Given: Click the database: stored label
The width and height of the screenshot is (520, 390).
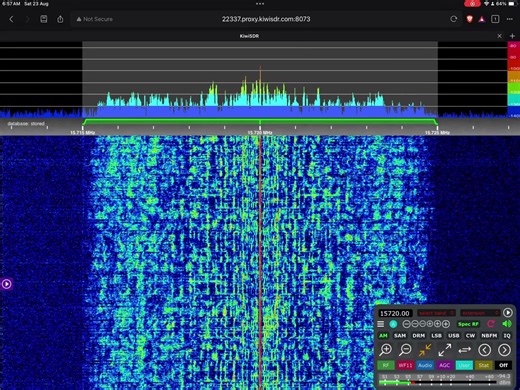Looking at the screenshot, I should click(26, 124).
